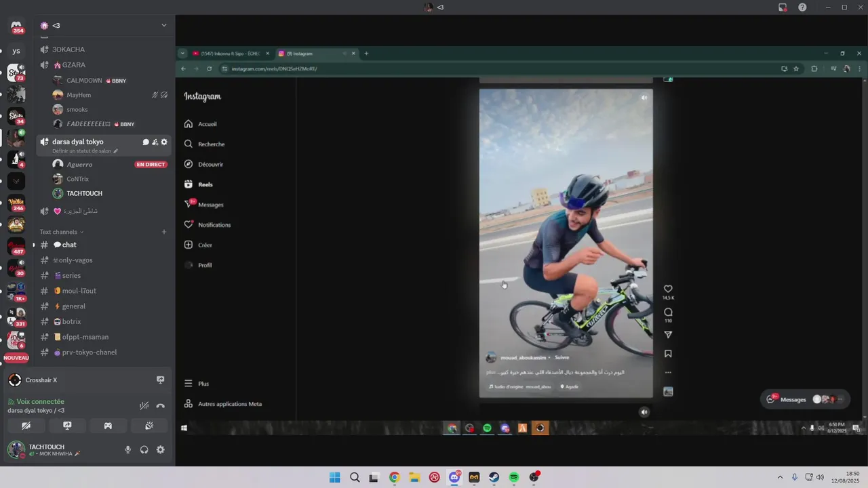Create invite for darsa dyal tokyo channel

(155, 142)
